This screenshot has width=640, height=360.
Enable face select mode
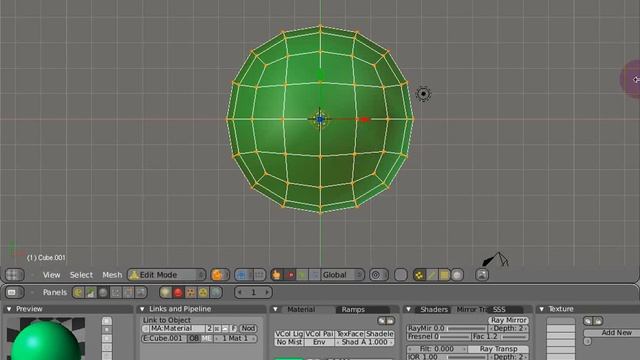coord(444,275)
